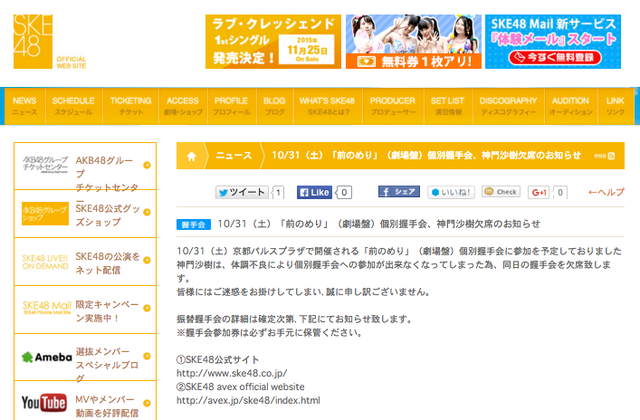The height and width of the screenshot is (420, 640).
Task: Open SKE48 Mail 新サービス banner
Action: (x=553, y=42)
